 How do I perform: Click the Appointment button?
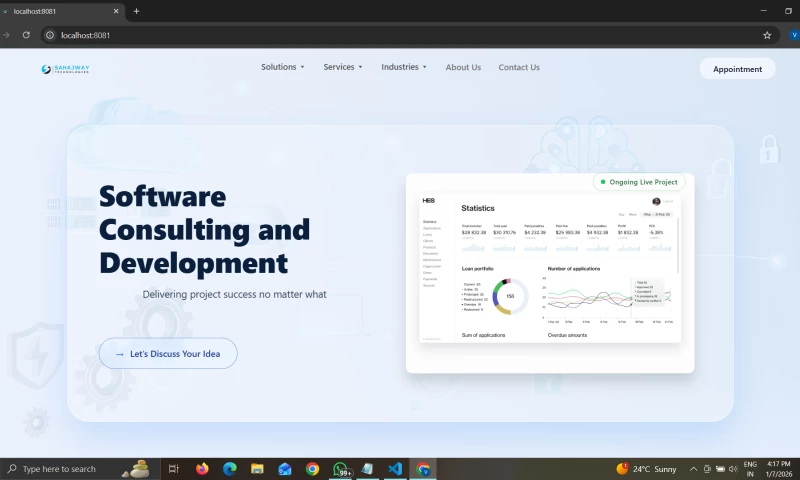pos(737,69)
